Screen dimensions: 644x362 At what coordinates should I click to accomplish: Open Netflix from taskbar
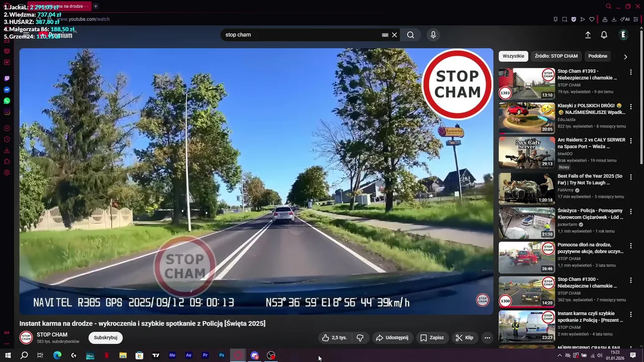pyautogui.click(x=107, y=355)
